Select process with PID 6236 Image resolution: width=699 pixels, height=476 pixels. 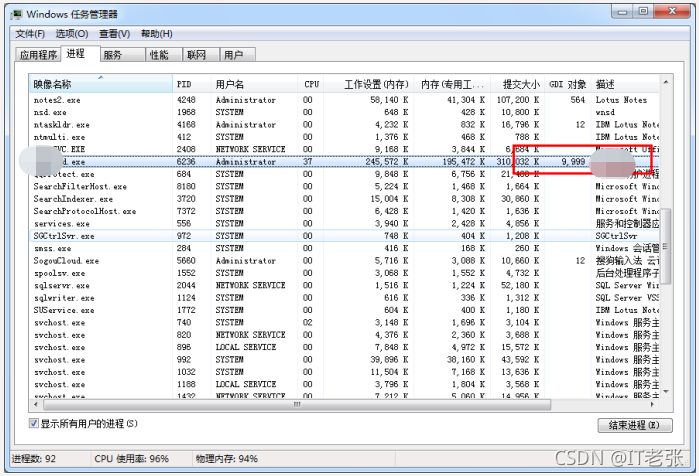point(345,162)
